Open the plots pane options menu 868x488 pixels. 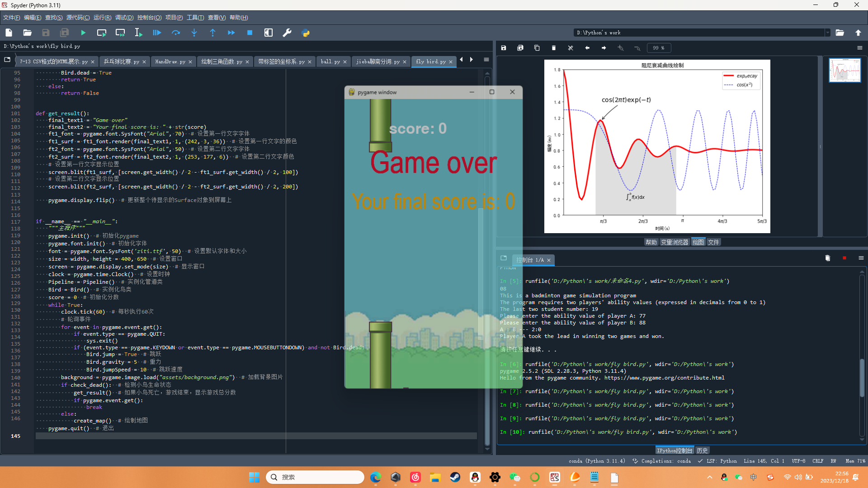pyautogui.click(x=860, y=48)
